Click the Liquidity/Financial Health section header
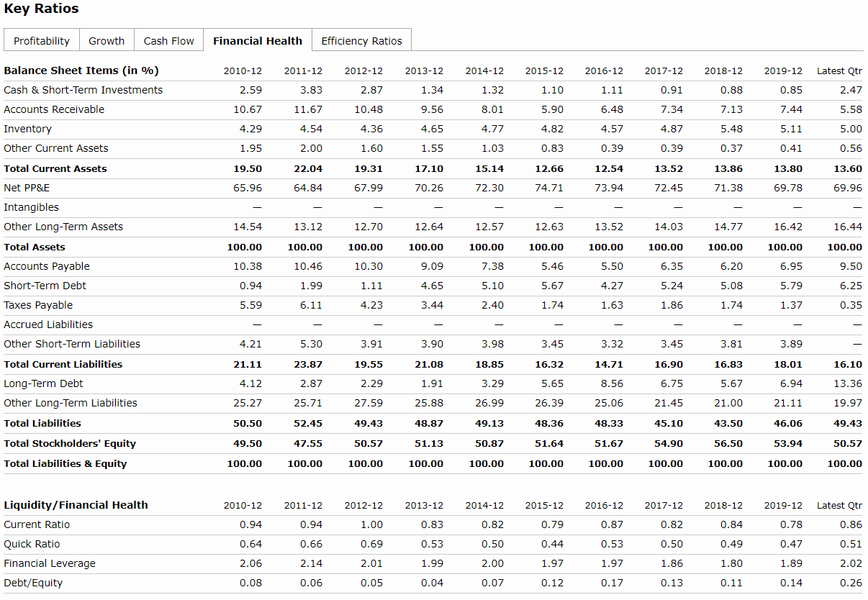868x600 pixels. coord(76,505)
